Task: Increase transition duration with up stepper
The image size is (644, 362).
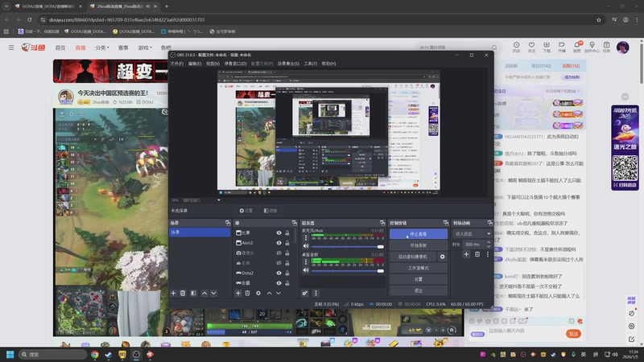Action: click(x=489, y=242)
